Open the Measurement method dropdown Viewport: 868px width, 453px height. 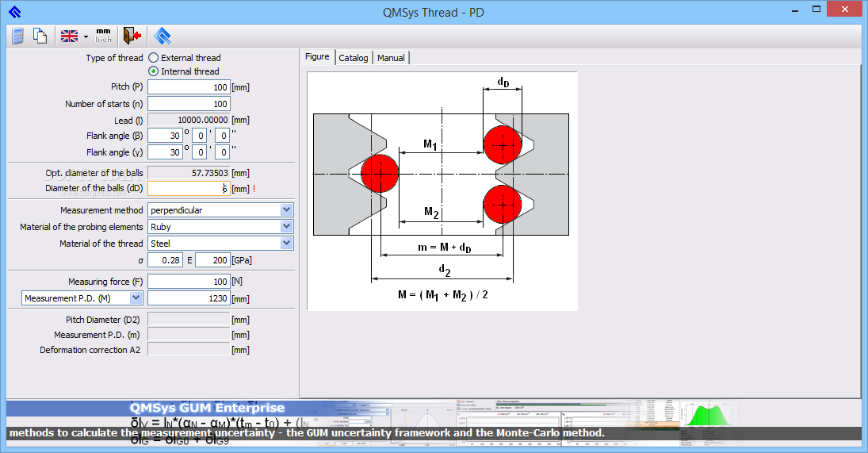286,210
